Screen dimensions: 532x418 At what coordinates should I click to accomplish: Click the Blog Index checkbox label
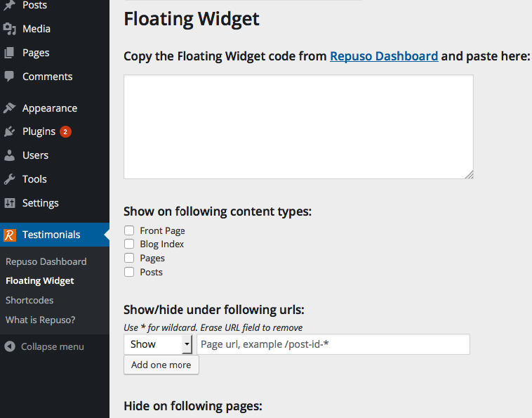coord(162,244)
